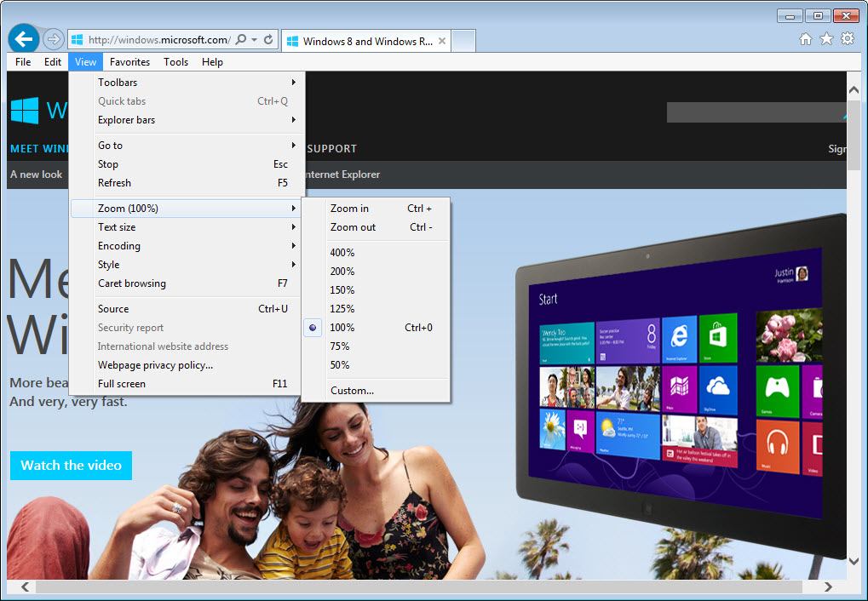Click the A new look link

(37, 175)
